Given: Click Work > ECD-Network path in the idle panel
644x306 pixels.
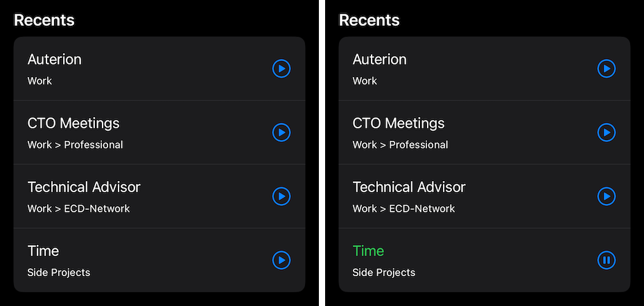Looking at the screenshot, I should coord(78,209).
